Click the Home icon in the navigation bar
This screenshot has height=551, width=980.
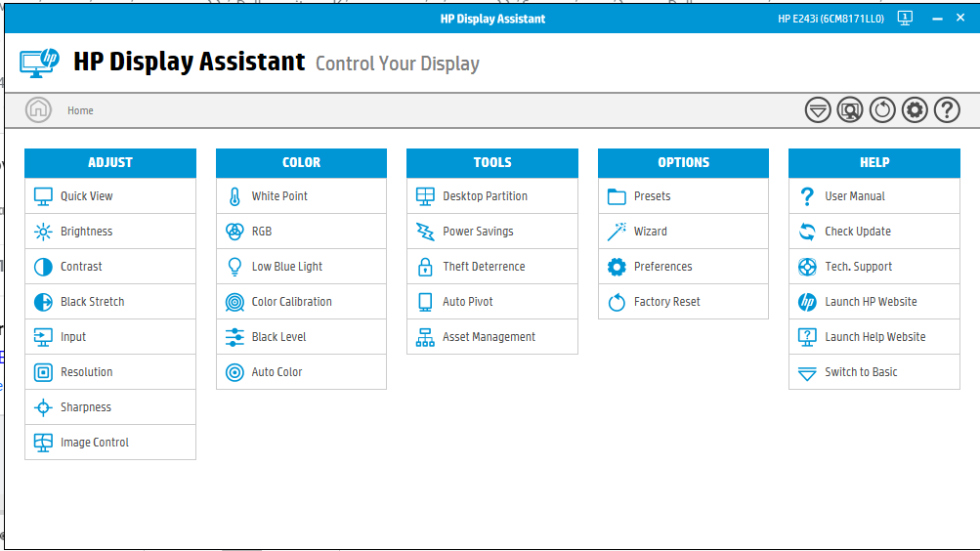point(38,110)
